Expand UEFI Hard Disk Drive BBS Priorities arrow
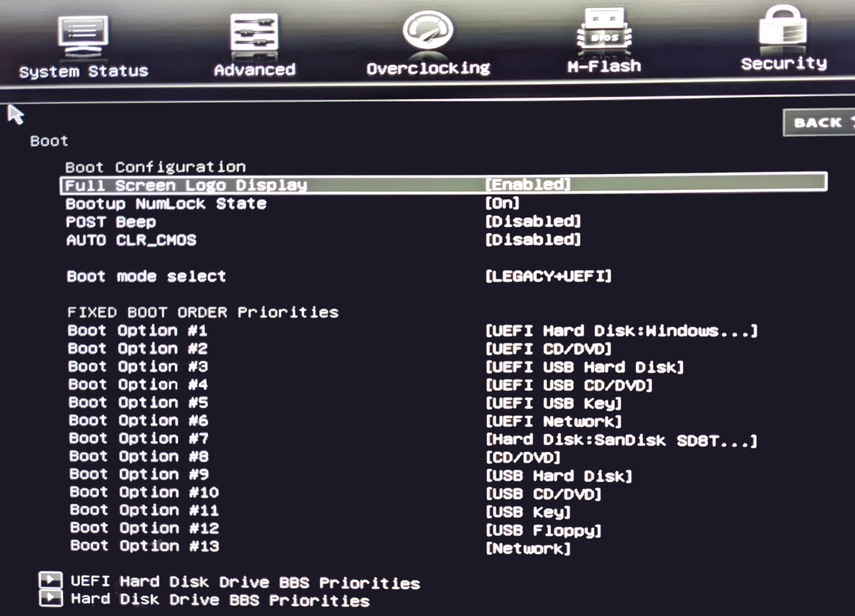Viewport: 855px width, 616px height. pos(50,580)
